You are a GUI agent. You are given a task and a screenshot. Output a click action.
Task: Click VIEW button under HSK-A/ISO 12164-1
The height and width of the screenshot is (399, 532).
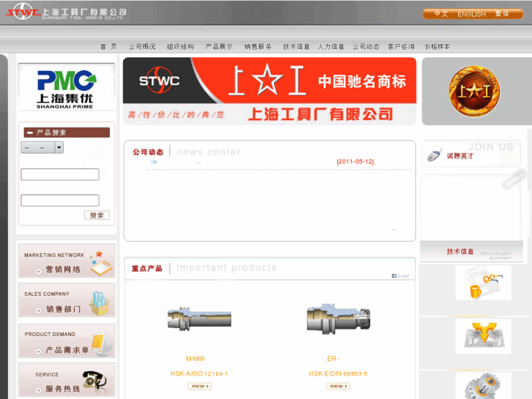click(x=200, y=386)
